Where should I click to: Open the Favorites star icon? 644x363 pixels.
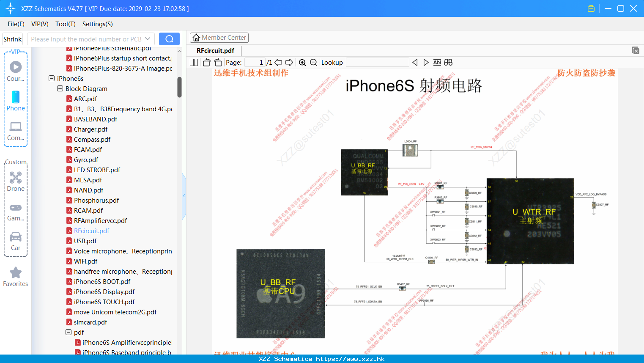[x=16, y=273]
